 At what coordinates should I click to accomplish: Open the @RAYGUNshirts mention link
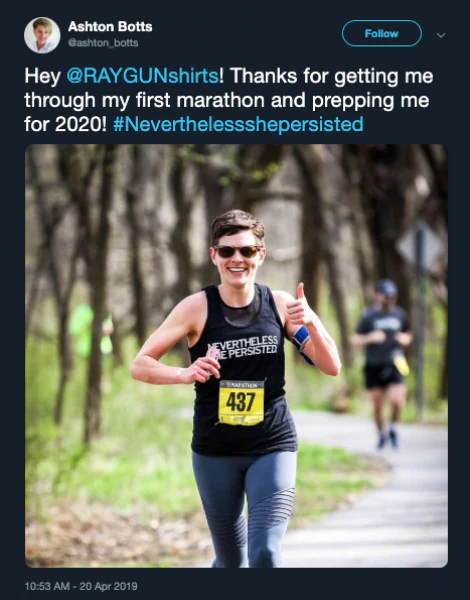tap(143, 75)
